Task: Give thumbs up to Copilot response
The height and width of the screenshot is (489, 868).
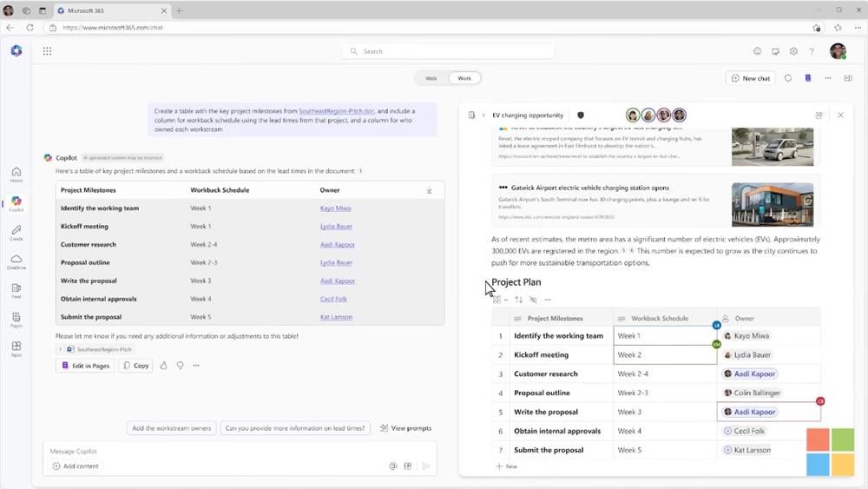Action: (163, 366)
